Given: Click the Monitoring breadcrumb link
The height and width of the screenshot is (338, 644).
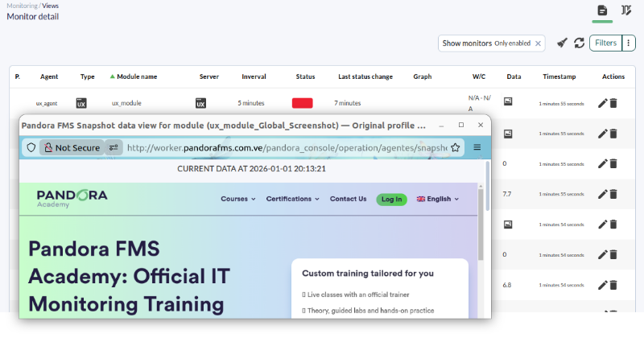Looking at the screenshot, I should coord(22,6).
